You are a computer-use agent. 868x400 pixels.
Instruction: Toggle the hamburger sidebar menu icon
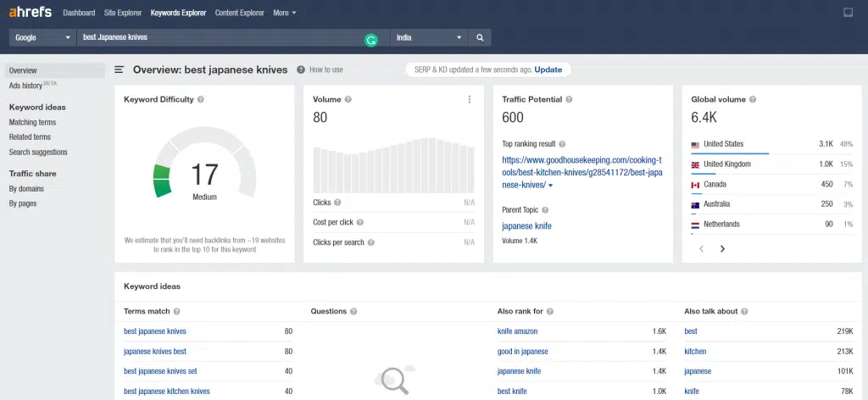(119, 69)
